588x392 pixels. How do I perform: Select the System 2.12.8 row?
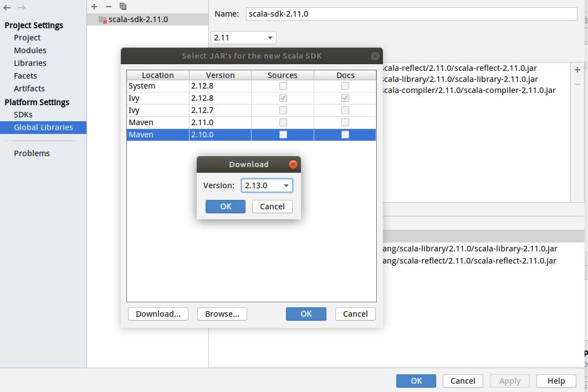[x=251, y=86]
